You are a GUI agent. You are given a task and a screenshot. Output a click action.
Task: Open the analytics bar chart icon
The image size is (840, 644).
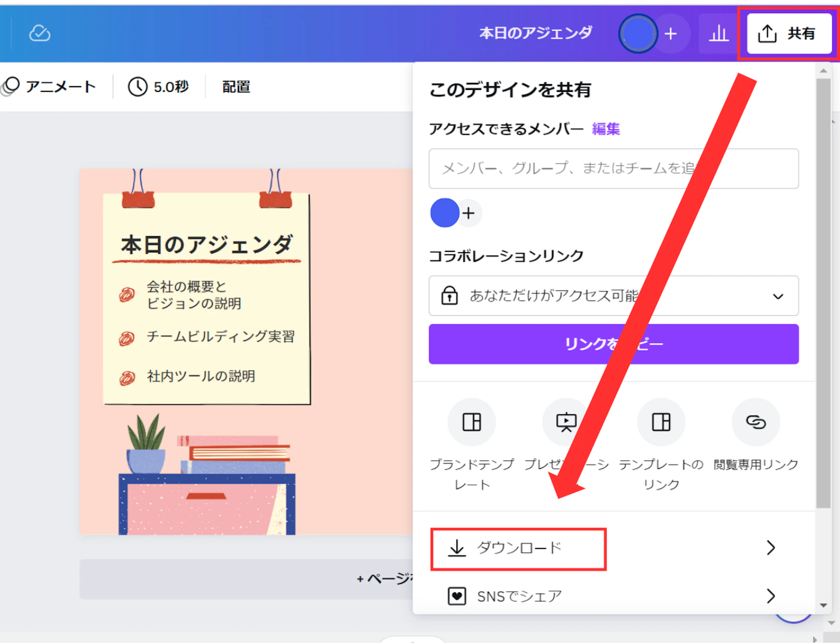719,33
